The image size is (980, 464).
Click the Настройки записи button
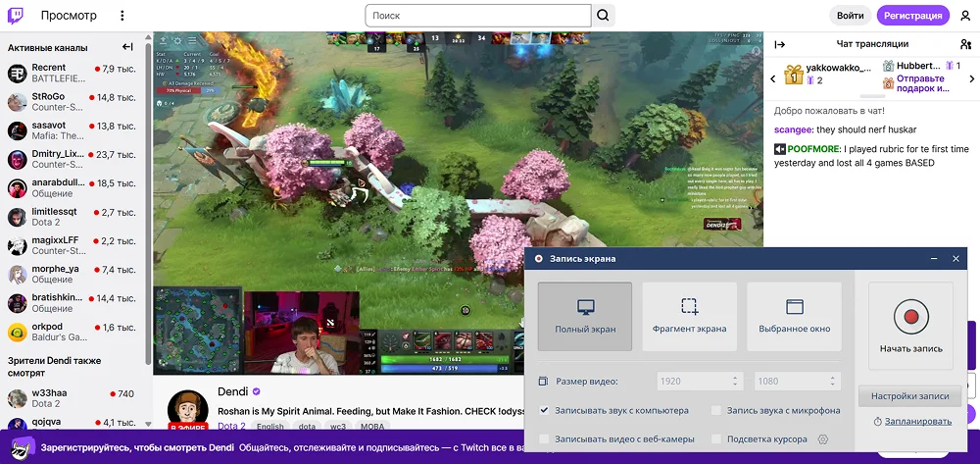910,396
